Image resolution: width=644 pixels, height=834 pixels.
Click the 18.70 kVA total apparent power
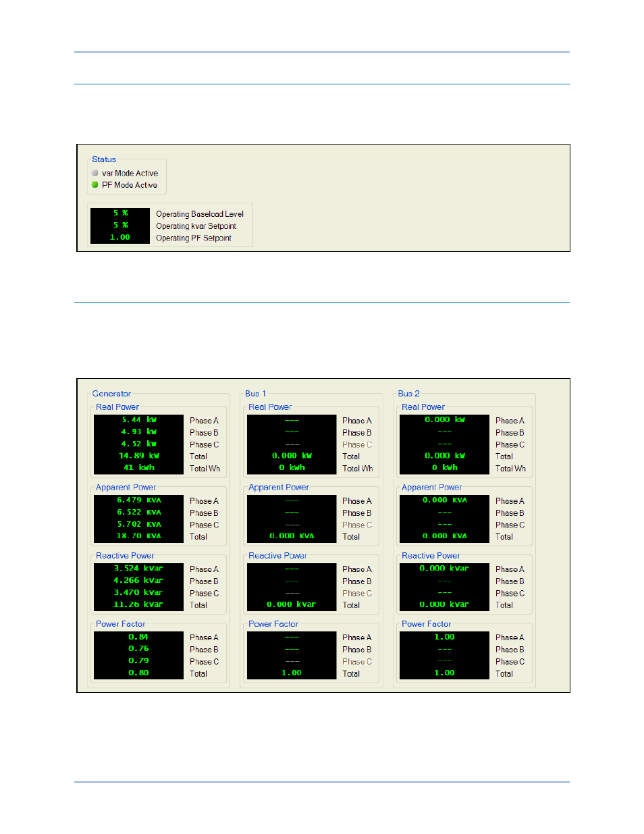(x=139, y=536)
